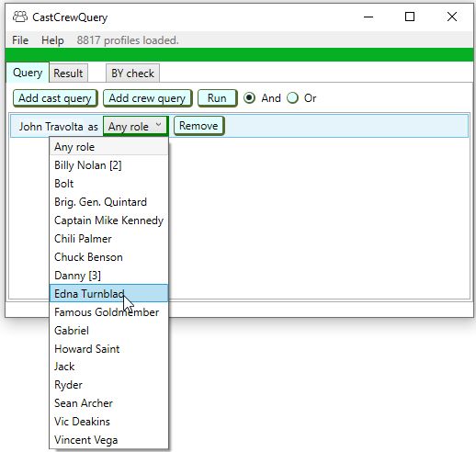Screen dimensions: 476x452
Task: Switch to the Result tab
Action: pos(68,73)
